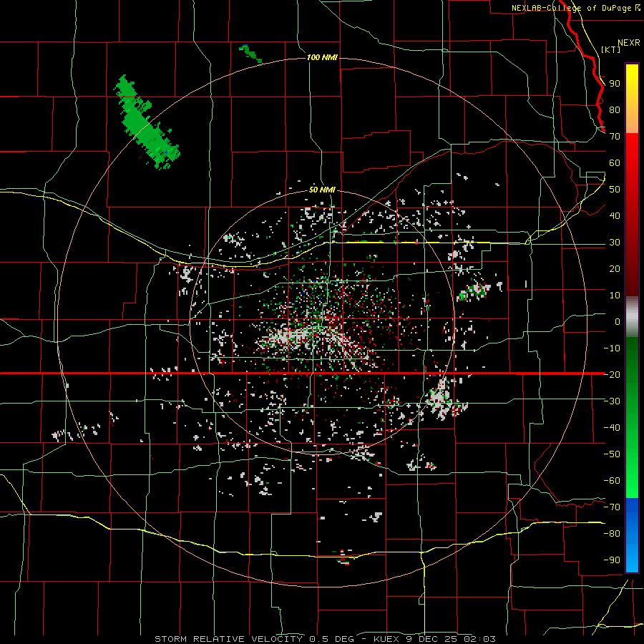Click the -70 knot scale label
The image size is (644, 644).
pos(612,507)
